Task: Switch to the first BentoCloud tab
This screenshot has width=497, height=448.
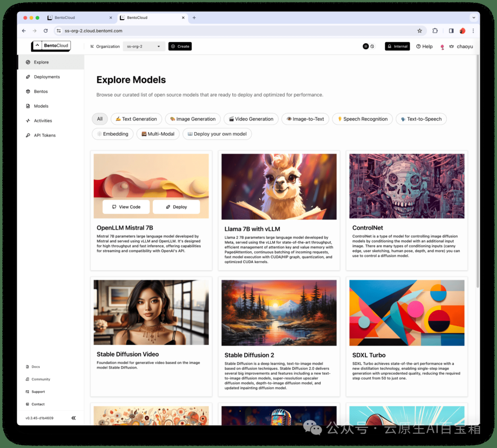Action: pos(79,18)
